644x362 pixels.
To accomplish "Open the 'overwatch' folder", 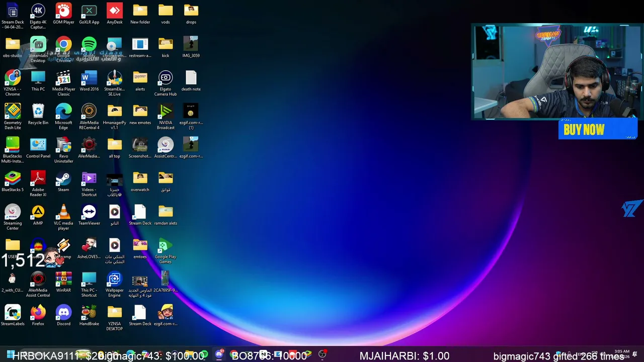I will 140,182.
